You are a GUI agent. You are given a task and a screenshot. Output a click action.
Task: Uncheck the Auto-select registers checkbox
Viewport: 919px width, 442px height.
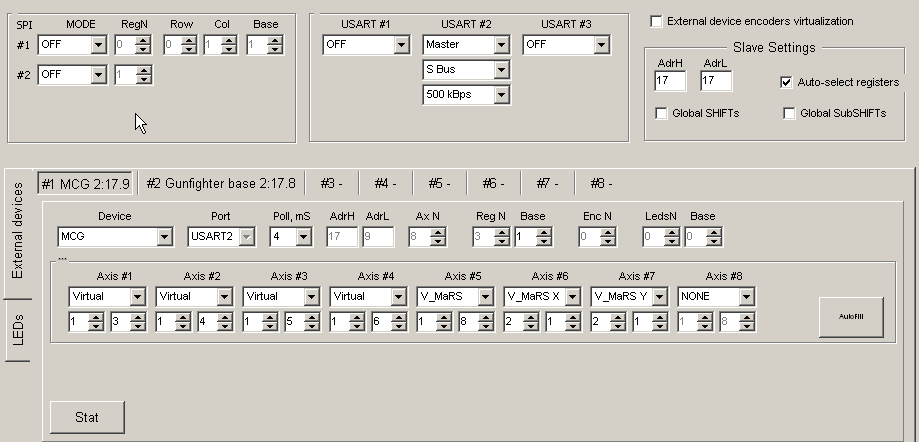[787, 82]
